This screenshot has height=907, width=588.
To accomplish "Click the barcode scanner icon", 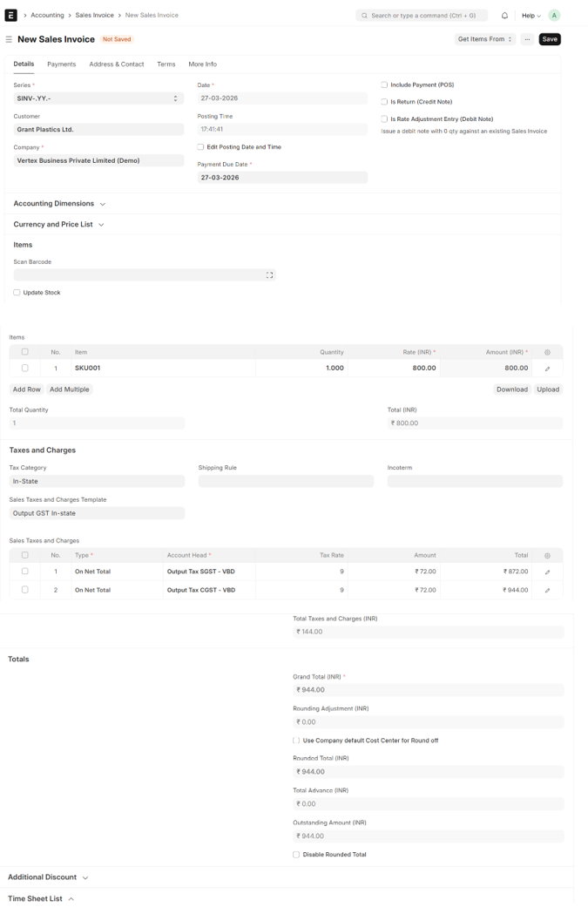I will (x=269, y=275).
